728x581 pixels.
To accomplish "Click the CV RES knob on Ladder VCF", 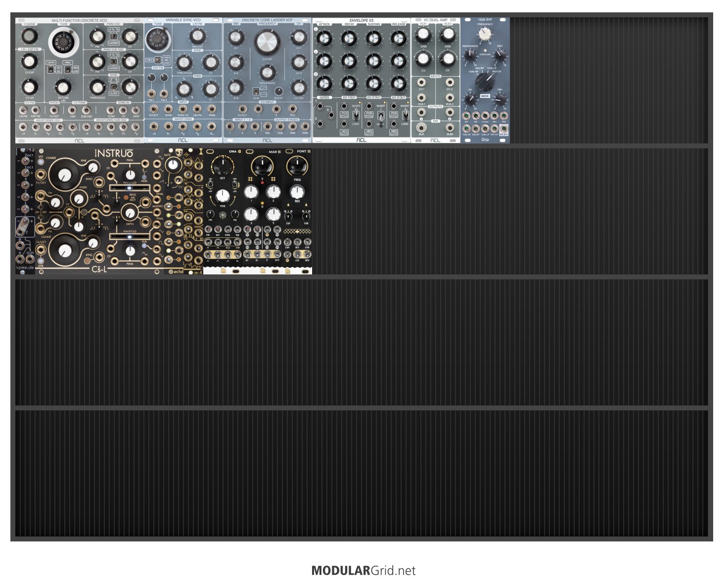I will pyautogui.click(x=299, y=88).
